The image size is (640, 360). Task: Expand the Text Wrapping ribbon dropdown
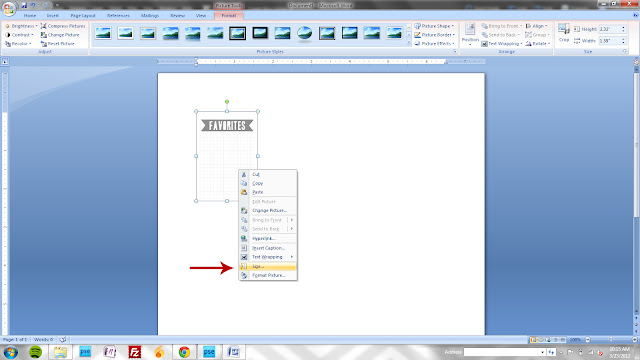click(x=502, y=44)
